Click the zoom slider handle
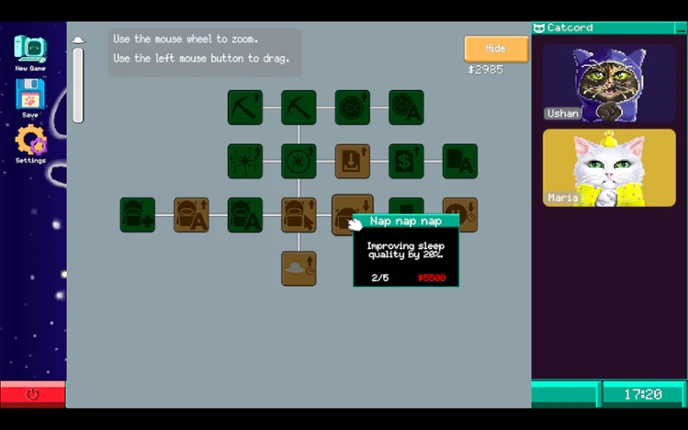Image resolution: width=688 pixels, height=430 pixels. 78,85
